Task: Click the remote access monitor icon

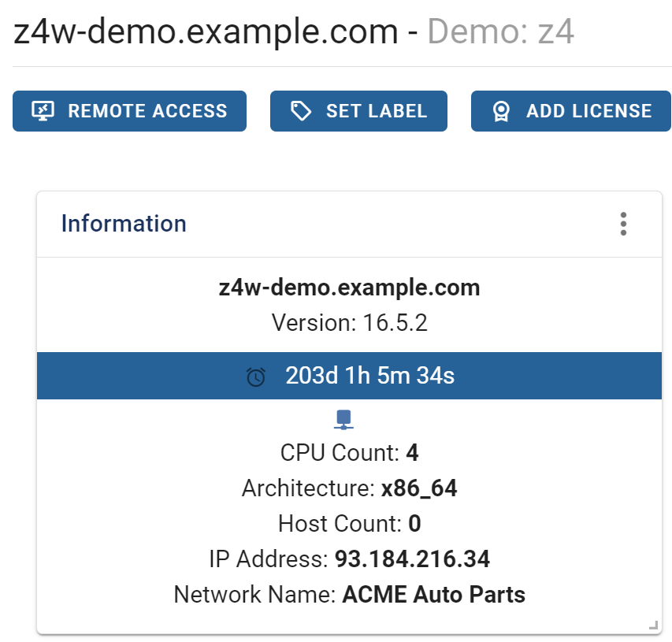Action: pos(43,111)
